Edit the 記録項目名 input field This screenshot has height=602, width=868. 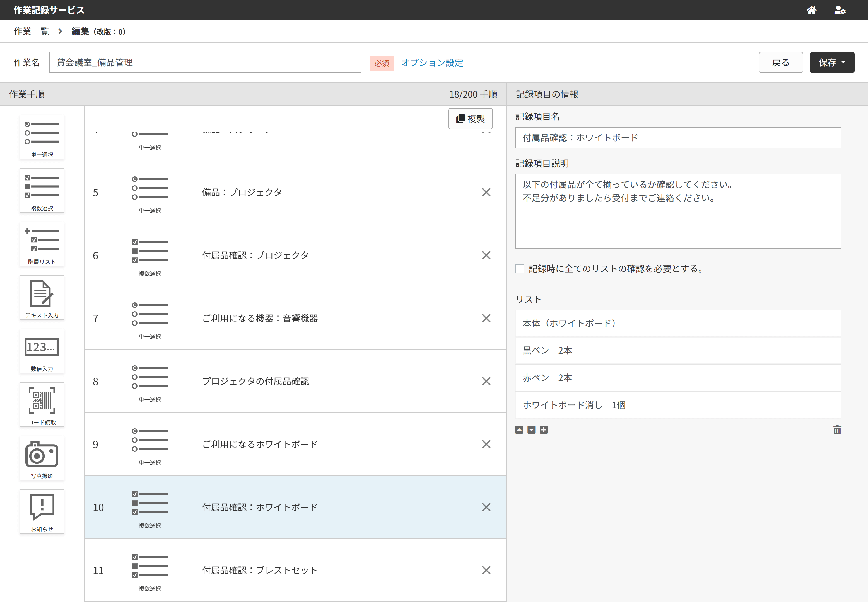coord(678,138)
